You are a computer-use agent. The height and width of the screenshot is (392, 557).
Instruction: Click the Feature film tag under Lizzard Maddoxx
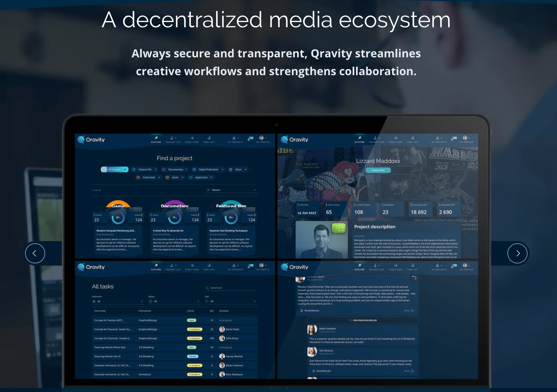[378, 170]
